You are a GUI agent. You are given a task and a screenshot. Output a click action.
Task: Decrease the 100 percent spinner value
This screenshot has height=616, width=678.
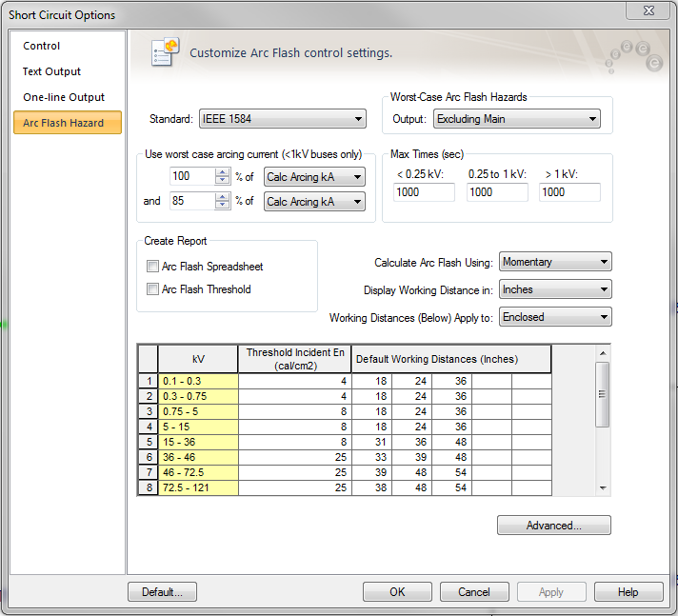click(x=222, y=181)
